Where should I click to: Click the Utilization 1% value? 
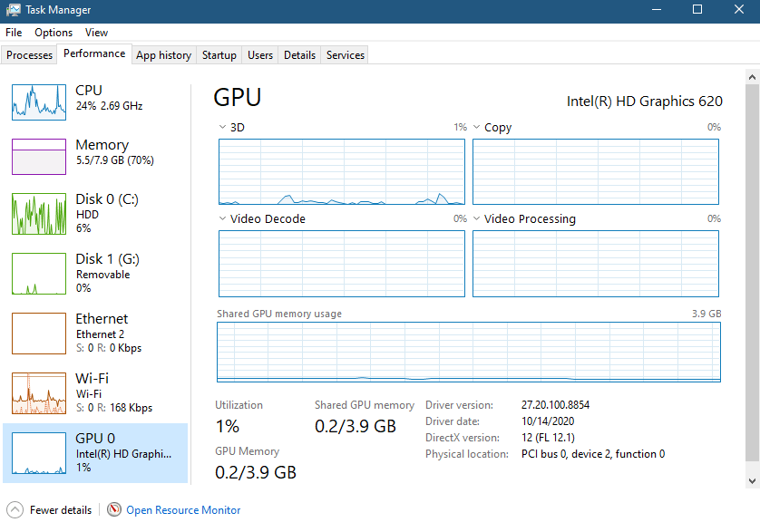tap(228, 426)
